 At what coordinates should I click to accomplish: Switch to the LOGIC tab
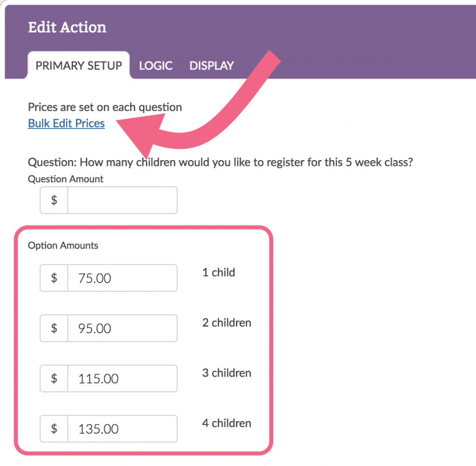point(156,66)
